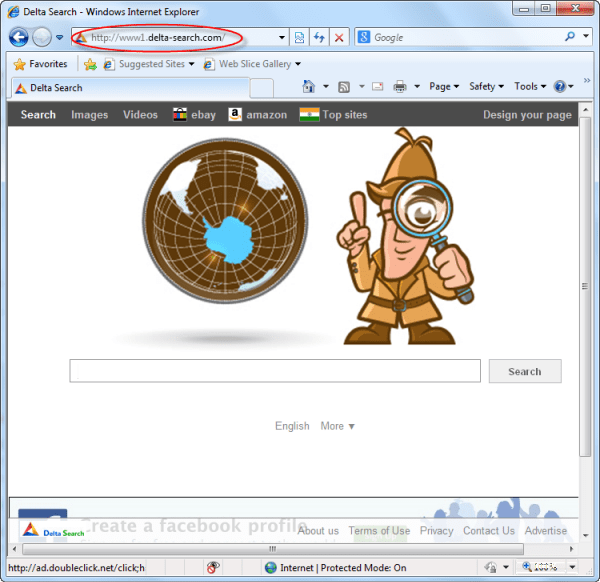This screenshot has width=600, height=582.
Task: Click the Read Mail icon
Action: point(378,86)
